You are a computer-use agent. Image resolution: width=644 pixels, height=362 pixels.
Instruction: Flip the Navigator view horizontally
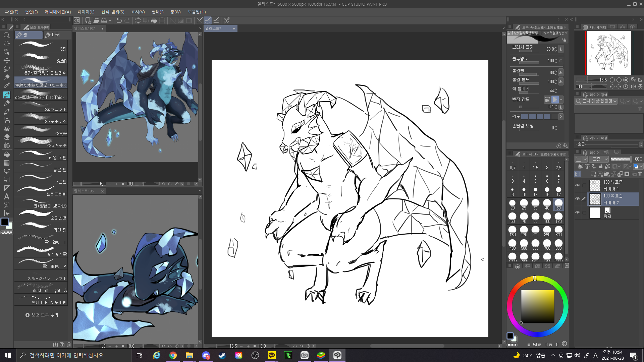pyautogui.click(x=633, y=86)
